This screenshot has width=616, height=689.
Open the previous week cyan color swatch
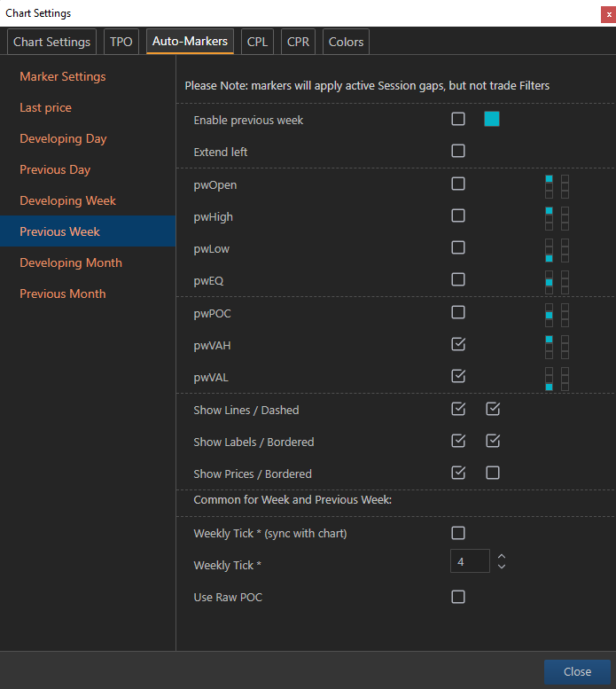point(492,119)
